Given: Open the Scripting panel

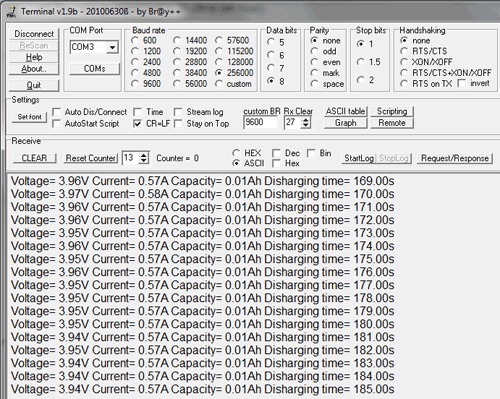Looking at the screenshot, I should pos(392,111).
